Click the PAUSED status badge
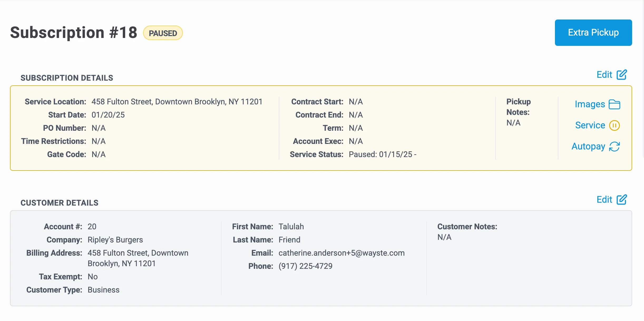Screen dimensions: 644x321 click(163, 33)
